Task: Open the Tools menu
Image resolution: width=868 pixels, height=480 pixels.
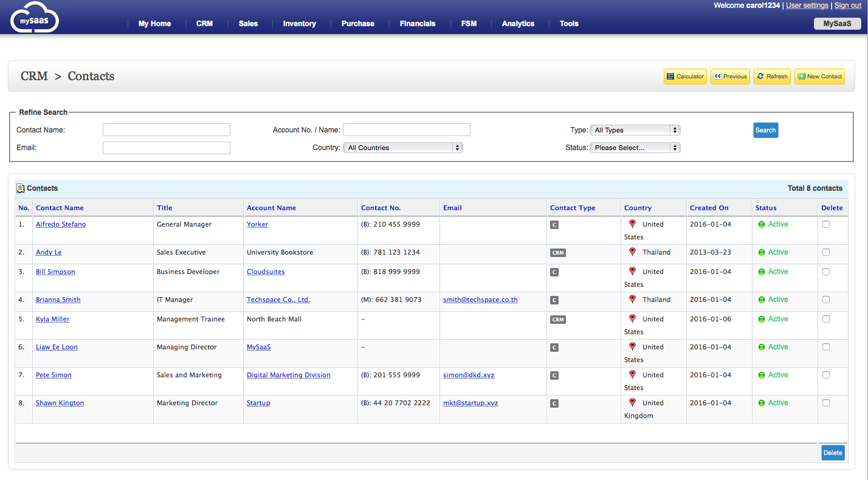Action: click(x=569, y=24)
